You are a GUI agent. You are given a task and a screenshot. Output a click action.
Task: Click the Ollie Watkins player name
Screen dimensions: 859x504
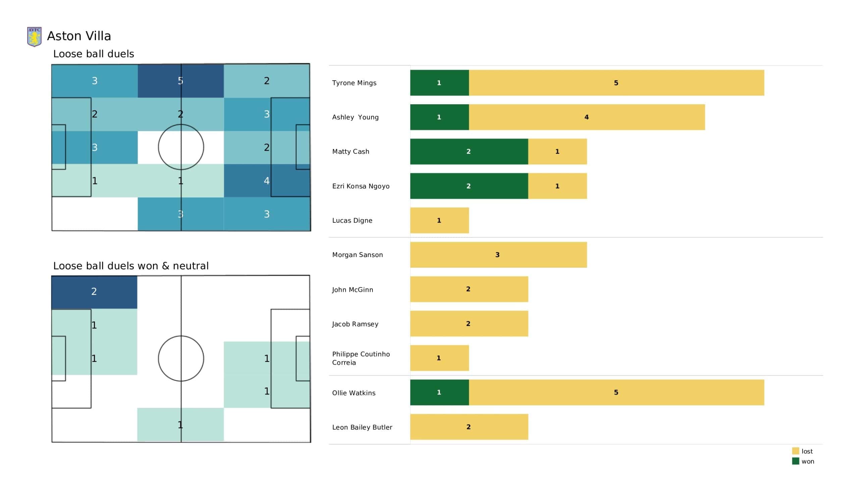coord(354,393)
